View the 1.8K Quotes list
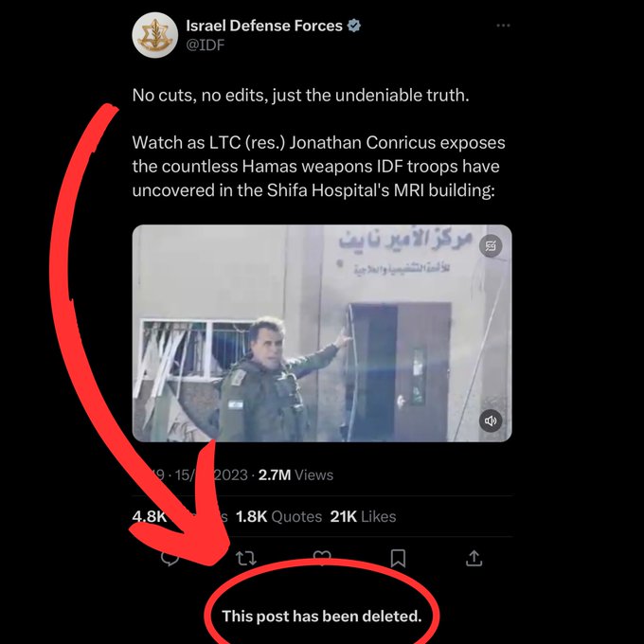 (x=278, y=516)
